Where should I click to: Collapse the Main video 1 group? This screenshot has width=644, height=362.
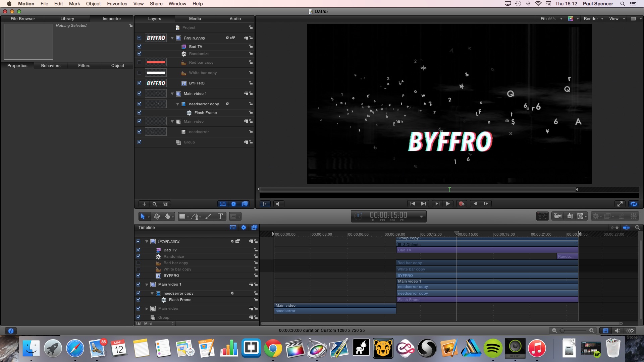[x=172, y=94]
